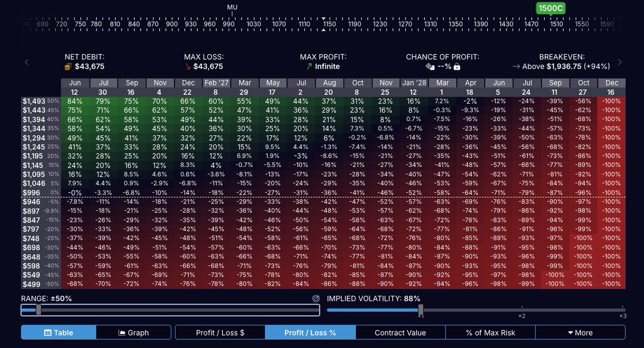The height and width of the screenshot is (348, 644).
Task: Click the Max Loss $43,675 value
Action: [x=209, y=67]
